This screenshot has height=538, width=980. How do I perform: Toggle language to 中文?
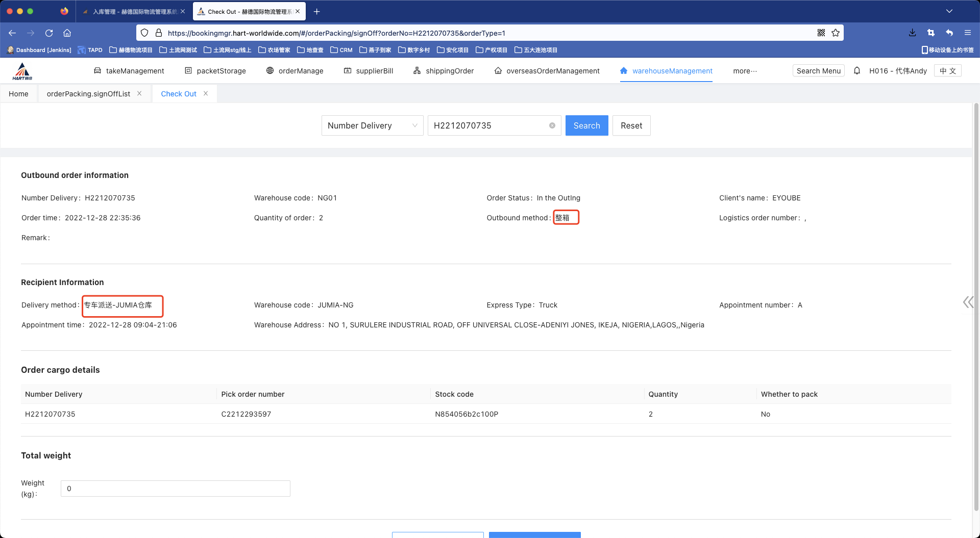tap(947, 71)
